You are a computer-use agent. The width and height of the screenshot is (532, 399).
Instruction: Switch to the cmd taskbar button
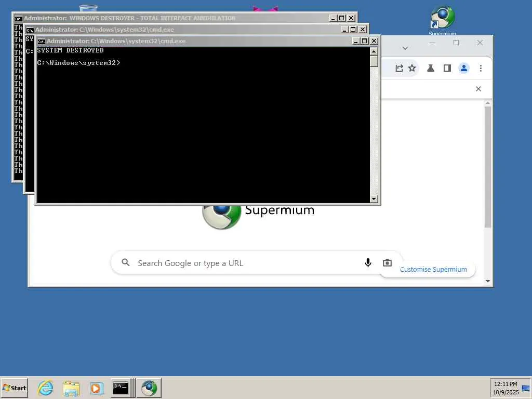(121, 388)
